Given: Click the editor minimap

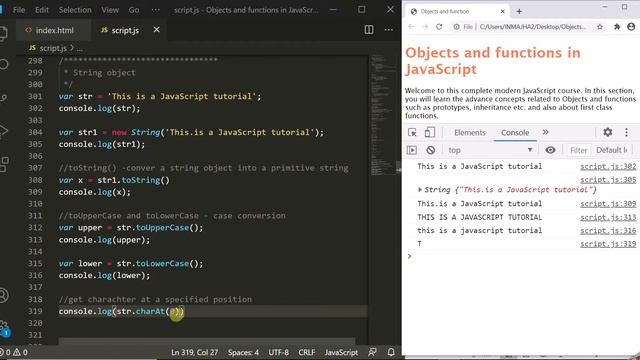Looking at the screenshot, I should [x=382, y=114].
